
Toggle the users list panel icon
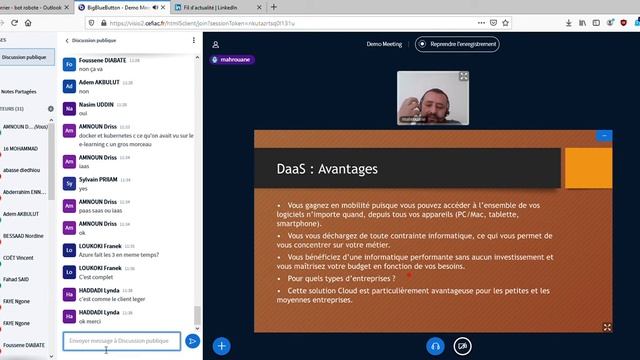(x=216, y=44)
